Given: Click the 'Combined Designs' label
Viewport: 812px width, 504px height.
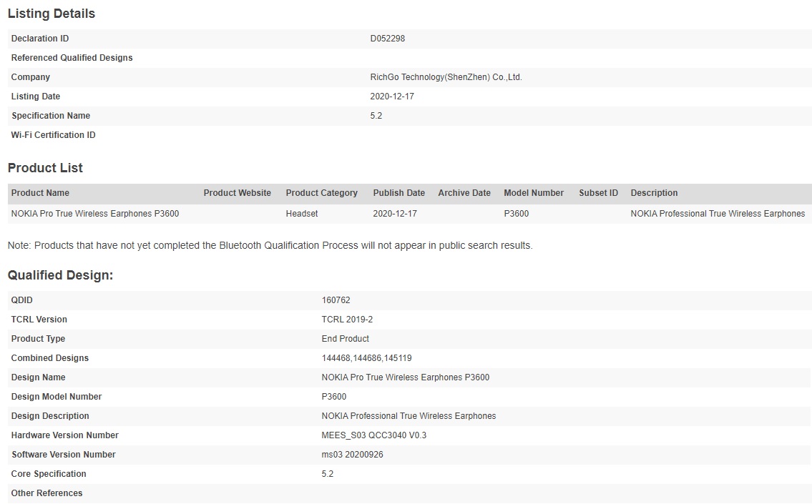Looking at the screenshot, I should click(49, 358).
